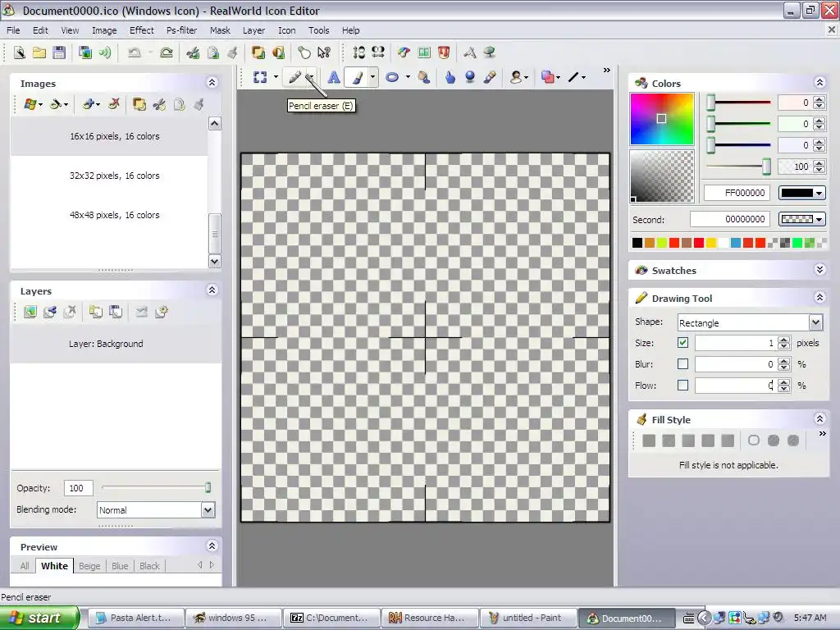840x630 pixels.
Task: Select the Ellipse shape tool
Action: click(x=392, y=77)
